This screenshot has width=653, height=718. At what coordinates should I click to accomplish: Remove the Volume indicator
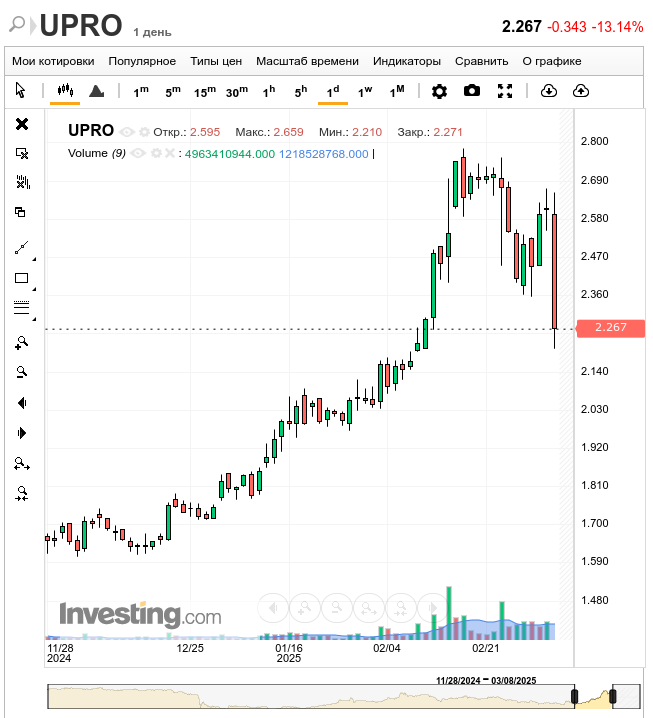pyautogui.click(x=169, y=153)
